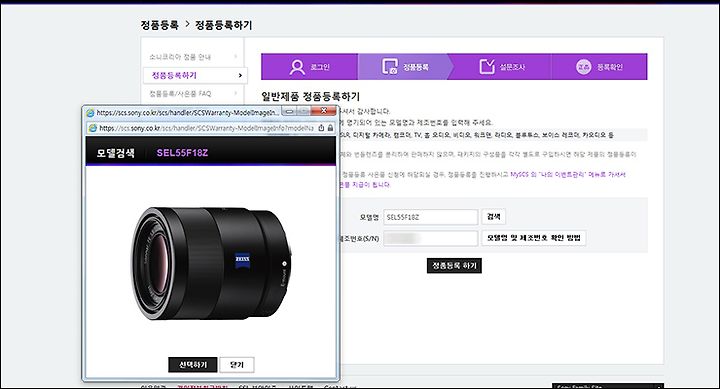The height and width of the screenshot is (389, 720).
Task: Minimize the model search popup window
Action: point(289,111)
